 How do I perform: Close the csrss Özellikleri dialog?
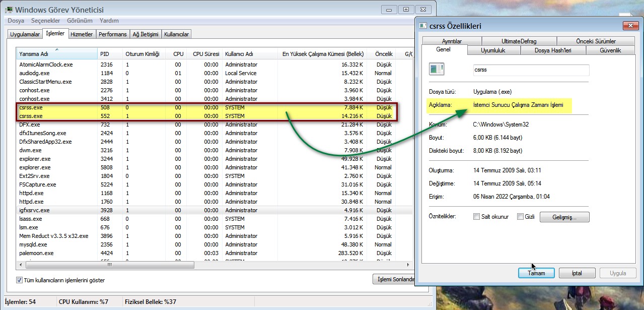coord(630,26)
